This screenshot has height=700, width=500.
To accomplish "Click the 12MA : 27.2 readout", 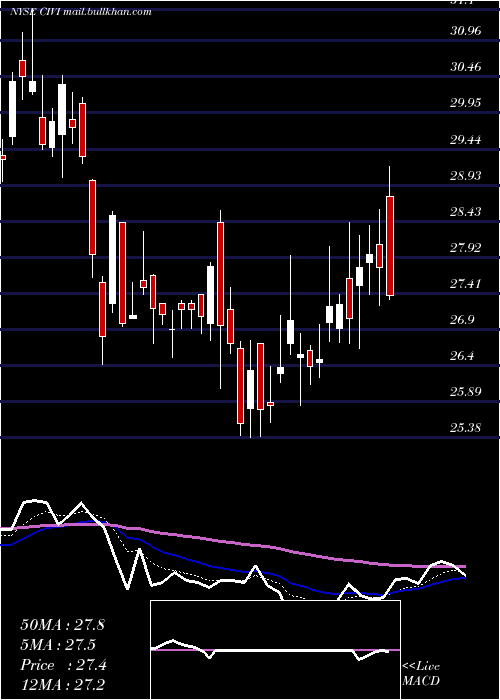I will tap(63, 685).
